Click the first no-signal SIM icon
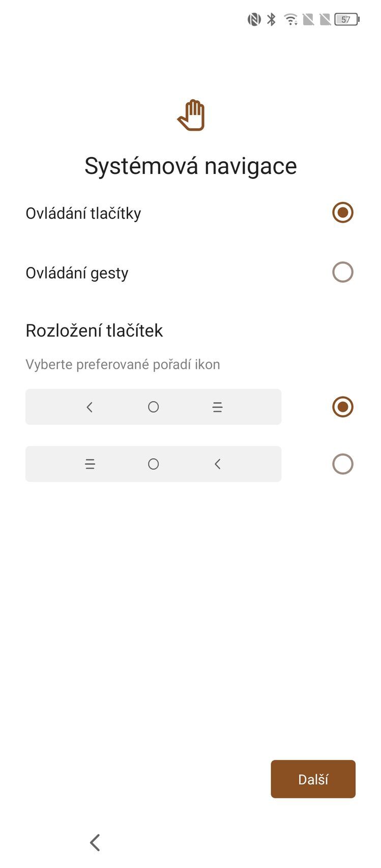 click(308, 19)
